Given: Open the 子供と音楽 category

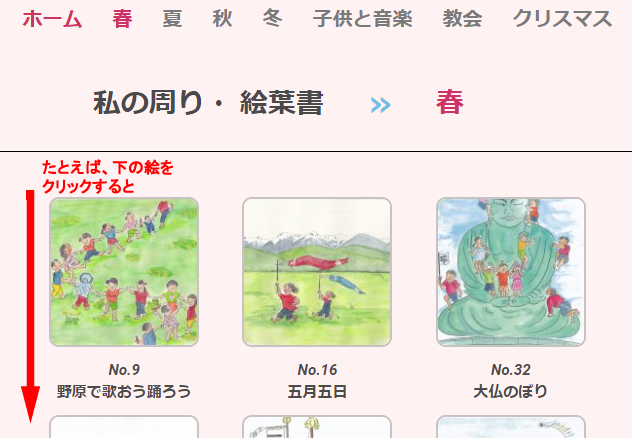Looking at the screenshot, I should [x=362, y=19].
